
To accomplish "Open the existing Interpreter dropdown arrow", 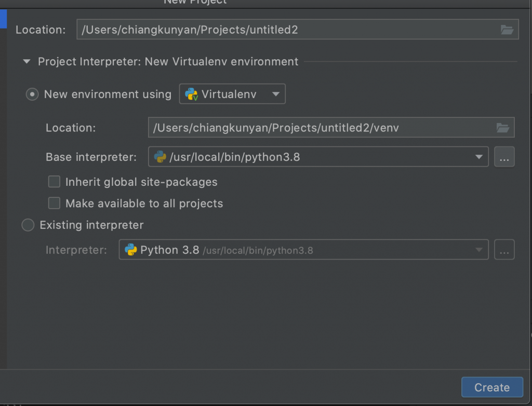I will coord(478,250).
